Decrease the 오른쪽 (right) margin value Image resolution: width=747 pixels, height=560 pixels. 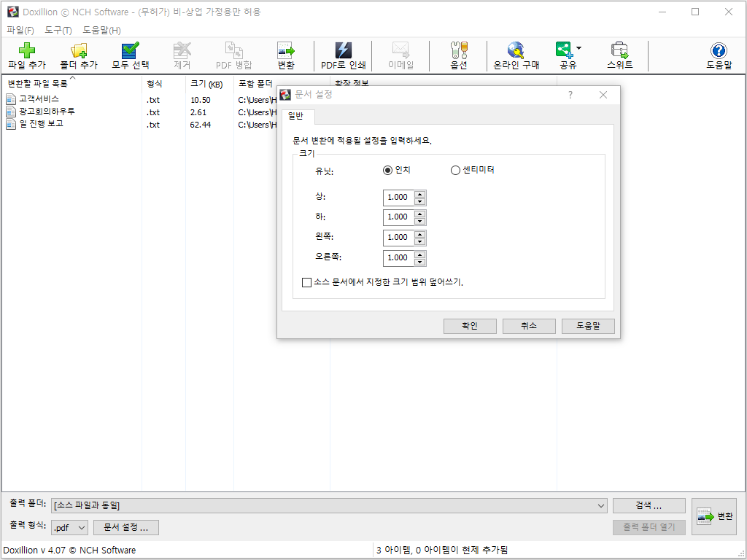[419, 262]
